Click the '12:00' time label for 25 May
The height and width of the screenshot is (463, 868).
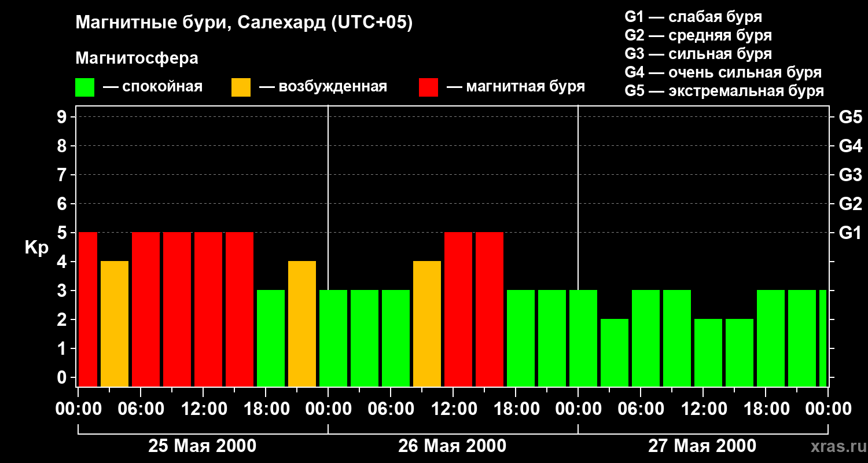coord(203,409)
